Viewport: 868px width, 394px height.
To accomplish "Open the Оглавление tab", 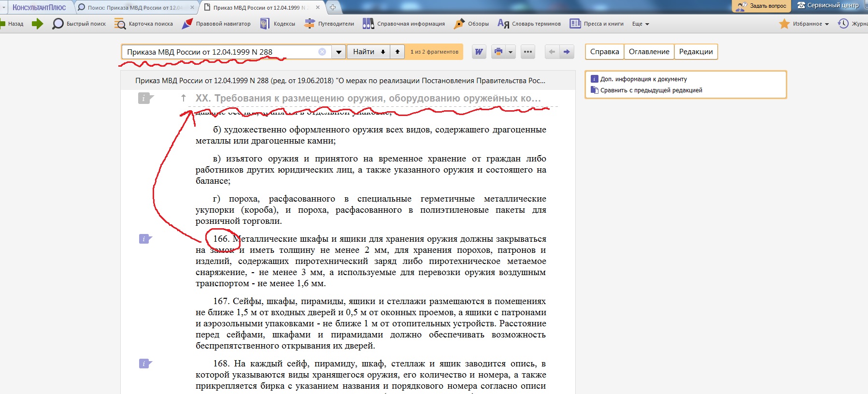I will (649, 52).
